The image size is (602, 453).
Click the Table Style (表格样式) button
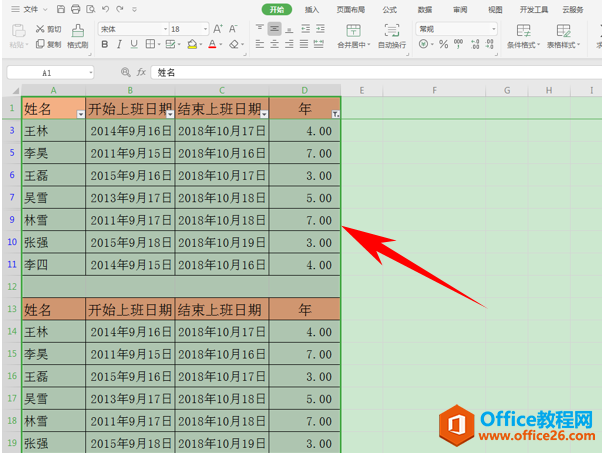point(563,36)
